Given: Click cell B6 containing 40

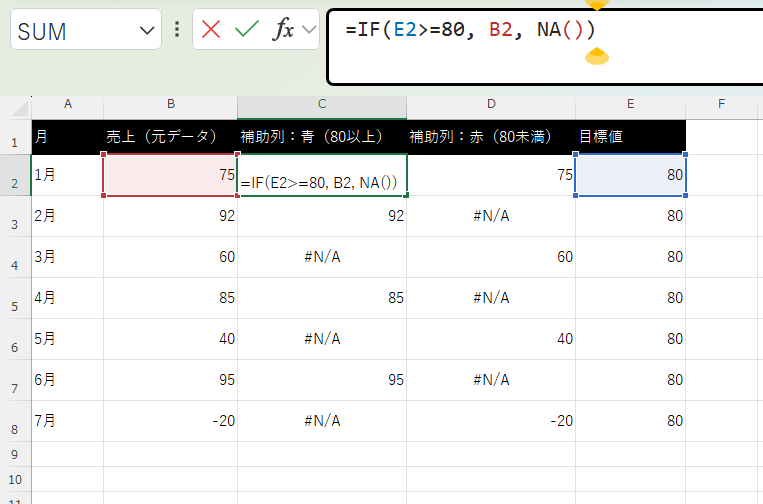Looking at the screenshot, I should [x=170, y=339].
